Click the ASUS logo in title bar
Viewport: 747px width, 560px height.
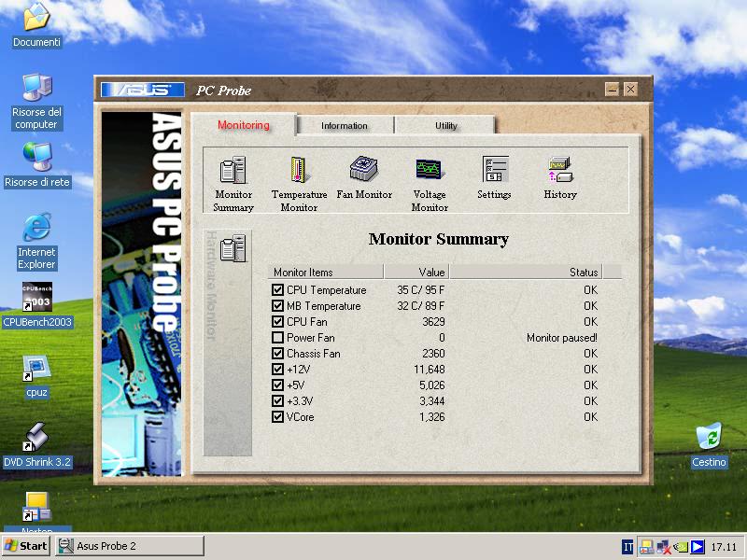point(143,90)
